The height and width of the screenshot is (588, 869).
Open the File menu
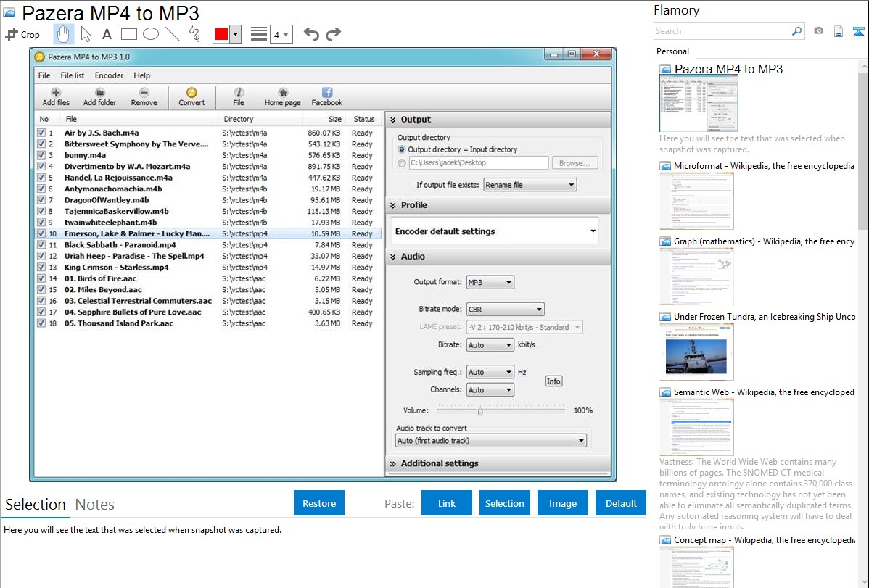pos(44,75)
